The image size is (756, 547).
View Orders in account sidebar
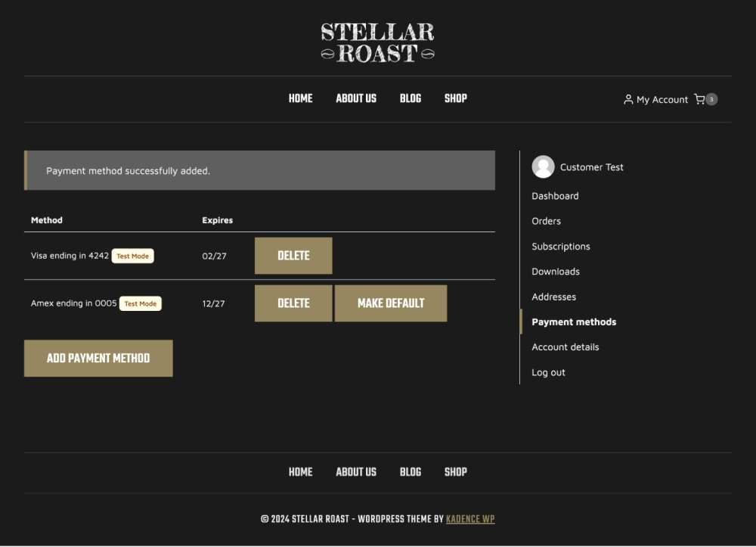click(546, 221)
